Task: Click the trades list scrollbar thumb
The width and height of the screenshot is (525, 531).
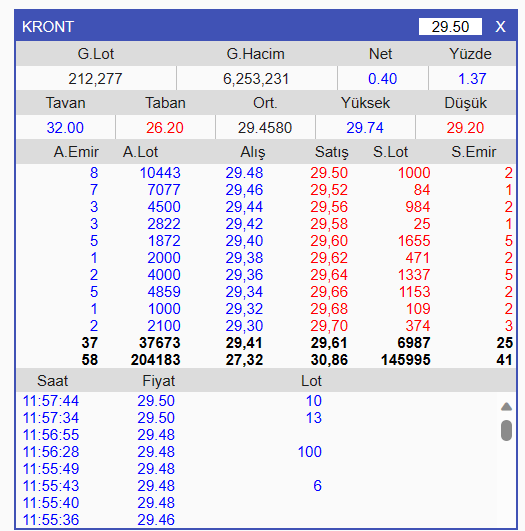Action: pos(506,430)
